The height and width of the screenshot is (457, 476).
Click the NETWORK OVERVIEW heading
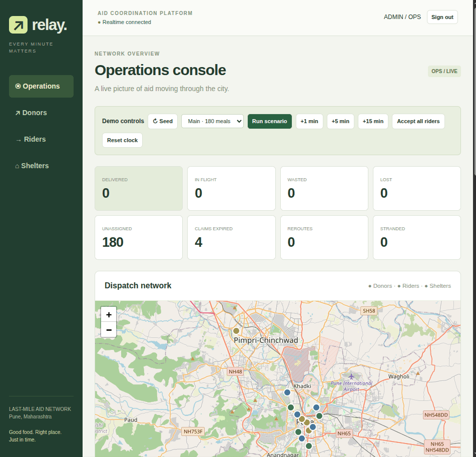point(127,54)
